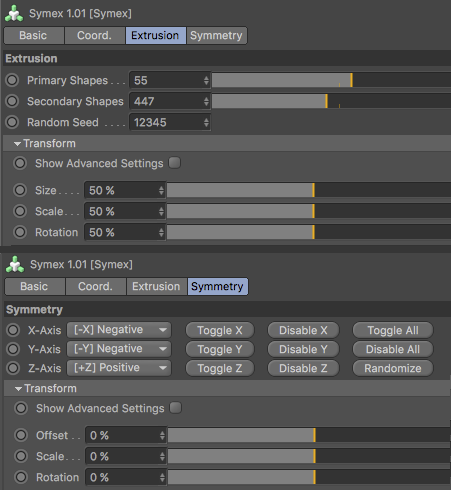This screenshot has width=451, height=490.
Task: Toggle keyframe circle next to X-Axis
Action: [13, 330]
